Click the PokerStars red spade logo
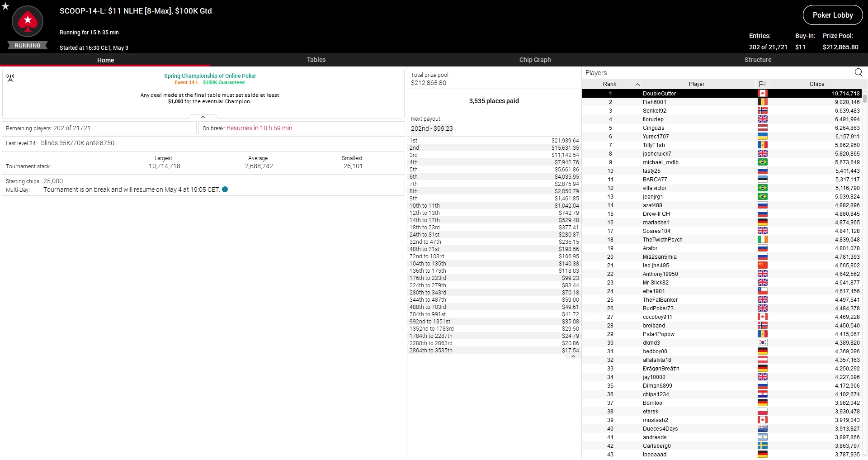This screenshot has height=460, width=868. [x=28, y=21]
